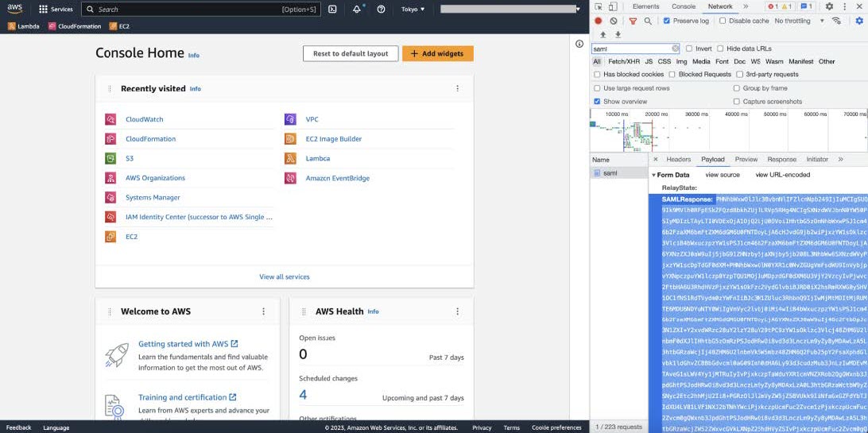Switch to the Elements panel
Viewport: 868px width, 433px height.
tap(646, 6)
